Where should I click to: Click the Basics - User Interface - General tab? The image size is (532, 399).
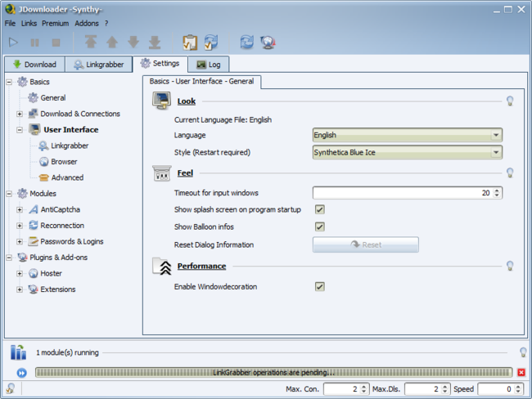(x=202, y=82)
